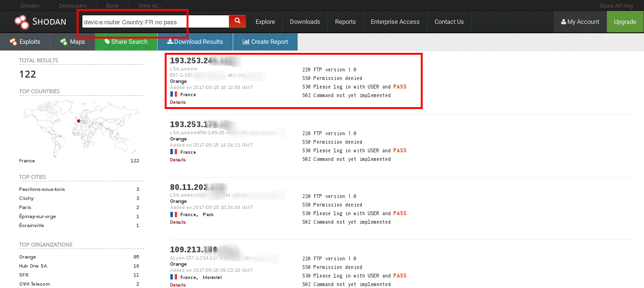Switch to the Maps tab
The height and width of the screenshot is (288, 644).
point(72,41)
